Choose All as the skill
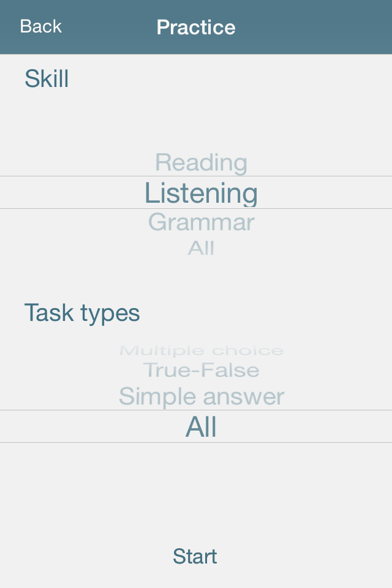 pyautogui.click(x=201, y=248)
